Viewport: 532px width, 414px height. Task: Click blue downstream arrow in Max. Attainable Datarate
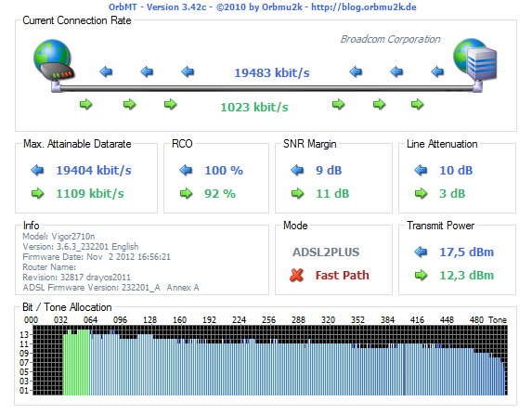[38, 170]
